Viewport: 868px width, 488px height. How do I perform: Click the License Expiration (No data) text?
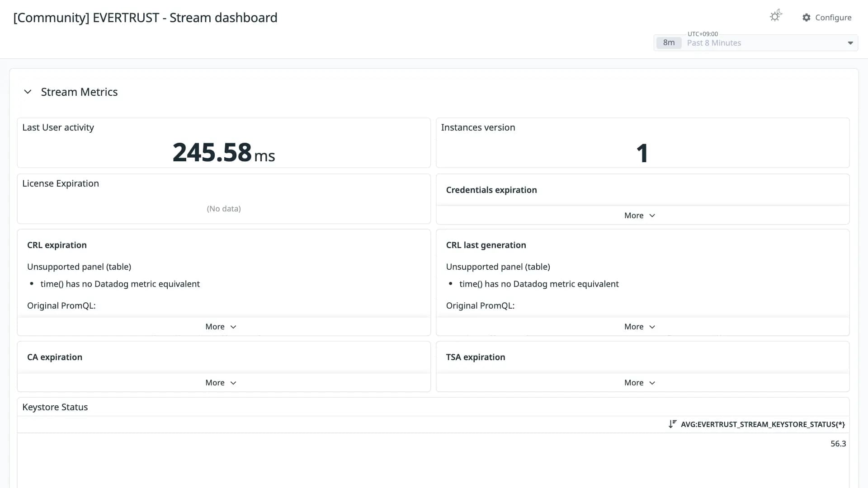[224, 209]
